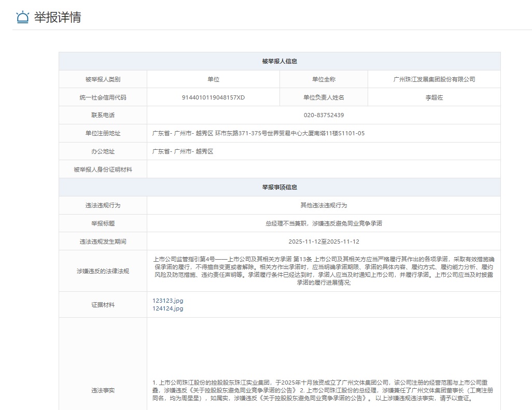532x410 pixels.
Task: Select date range 2025-11-12至2025-11-12
Action: coord(324,242)
